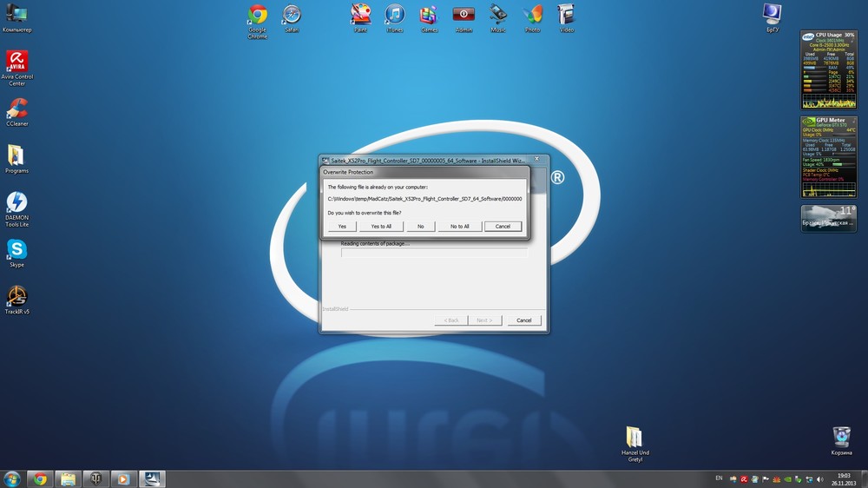Viewport: 868px width, 488px height.
Task: Launch iTunes from the desktop icon
Action: 395,16
